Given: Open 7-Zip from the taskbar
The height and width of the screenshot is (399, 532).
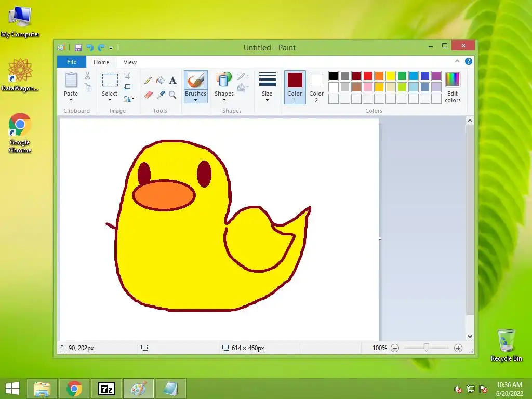Looking at the screenshot, I should pyautogui.click(x=106, y=389).
